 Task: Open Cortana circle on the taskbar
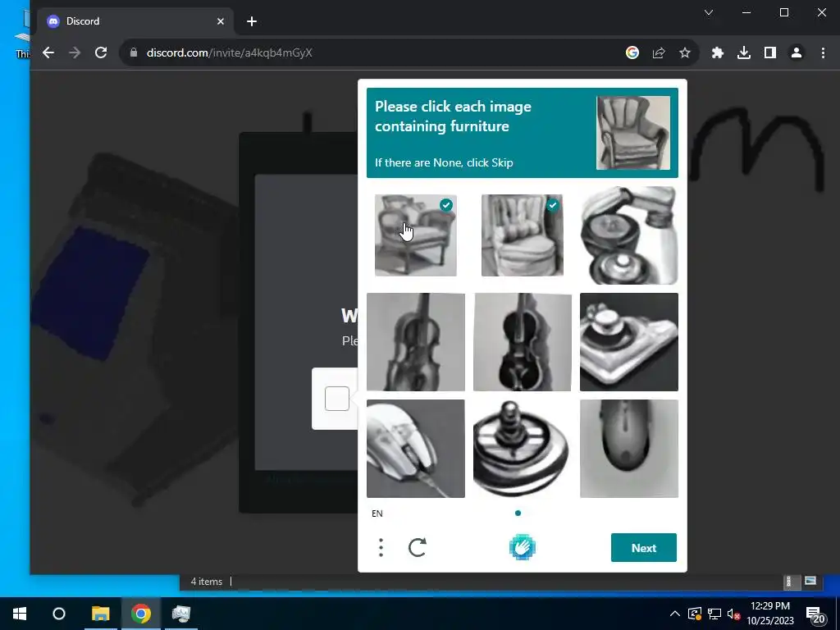coord(59,614)
